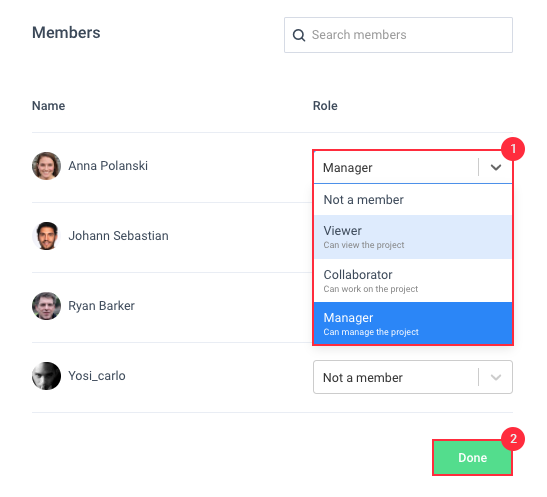Click the Ryan Barker name label
This screenshot has width=547, height=497.
point(102,306)
